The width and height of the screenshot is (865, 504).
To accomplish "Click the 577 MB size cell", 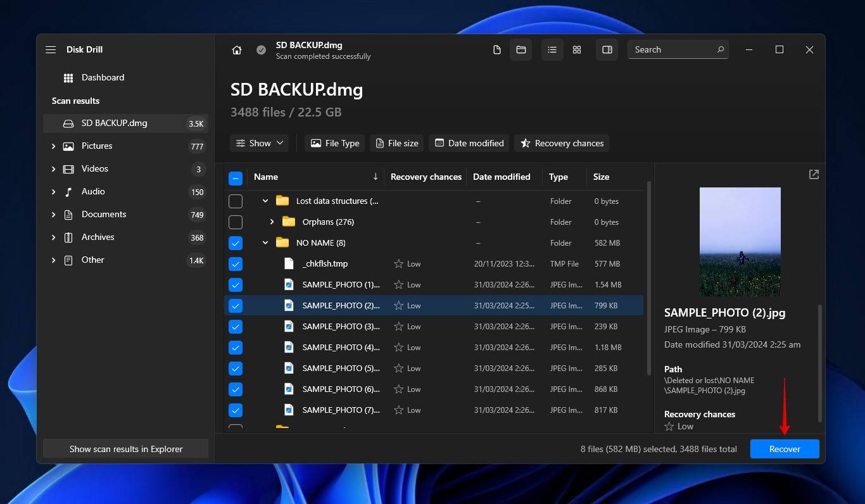I will (607, 264).
